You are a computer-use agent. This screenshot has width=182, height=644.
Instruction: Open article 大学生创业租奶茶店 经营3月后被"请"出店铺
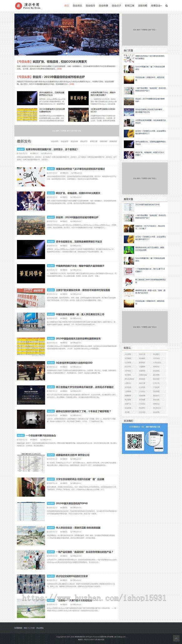click(x=80, y=479)
